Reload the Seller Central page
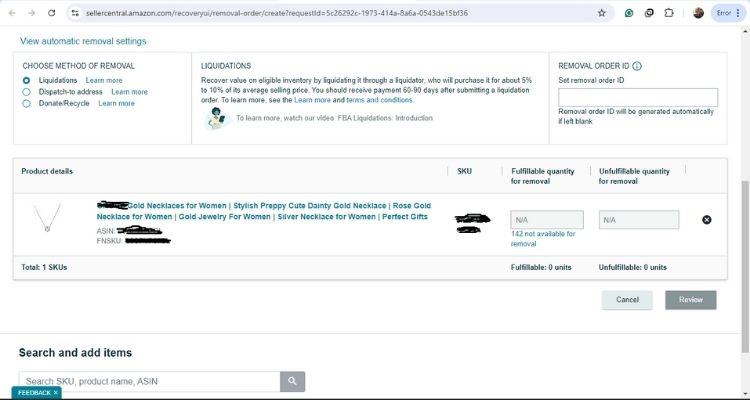This screenshot has height=400, width=750. tap(52, 13)
